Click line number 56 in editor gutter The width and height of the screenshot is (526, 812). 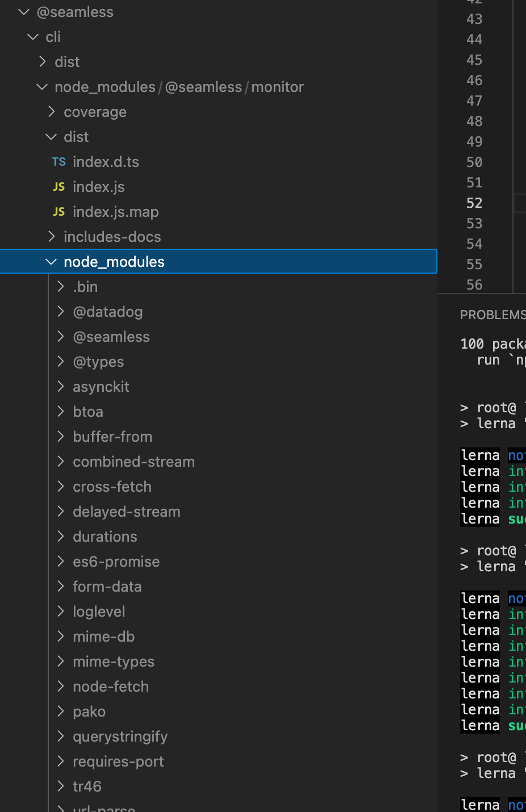474,285
